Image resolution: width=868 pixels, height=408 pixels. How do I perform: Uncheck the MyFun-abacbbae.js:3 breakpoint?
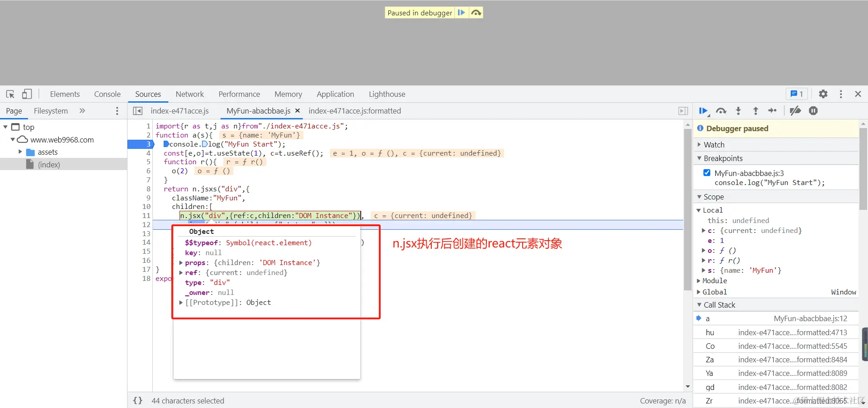point(707,173)
